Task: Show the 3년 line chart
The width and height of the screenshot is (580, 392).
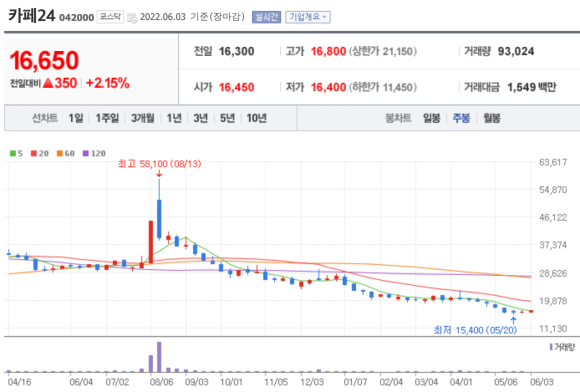Action: coord(200,118)
